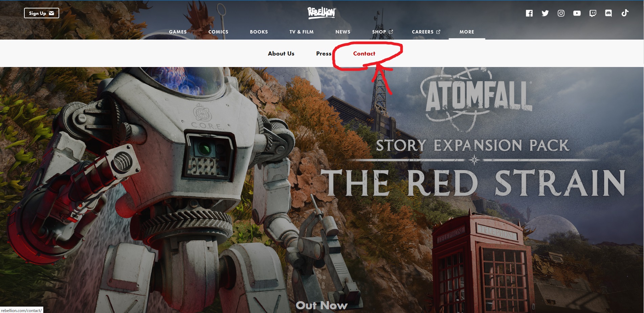Open the Contact page link
The image size is (644, 313).
(x=364, y=53)
